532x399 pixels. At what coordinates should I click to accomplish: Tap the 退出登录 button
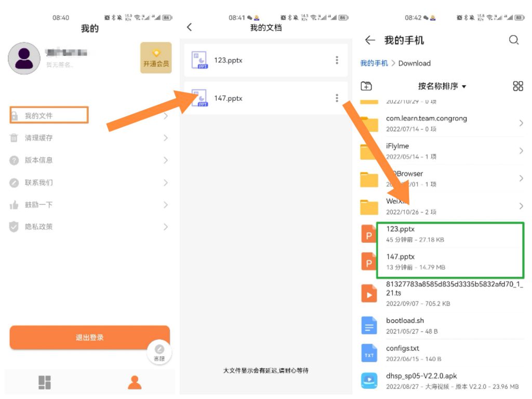[89, 337]
